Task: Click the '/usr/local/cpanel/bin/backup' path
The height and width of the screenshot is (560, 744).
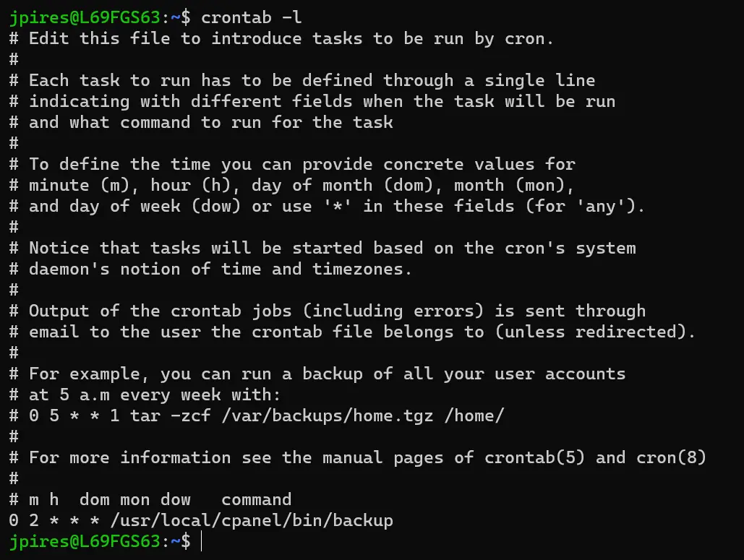Action: [x=252, y=520]
